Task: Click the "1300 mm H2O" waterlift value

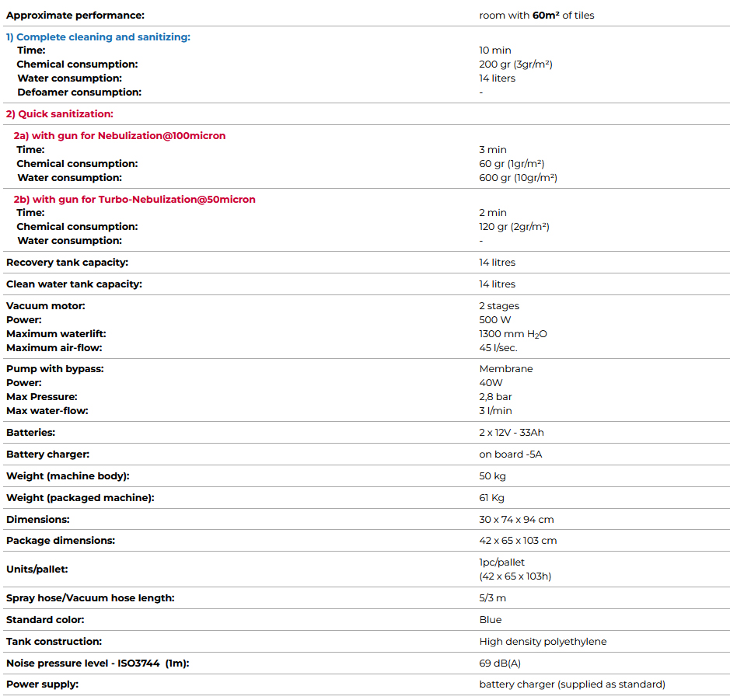Action: (x=513, y=334)
